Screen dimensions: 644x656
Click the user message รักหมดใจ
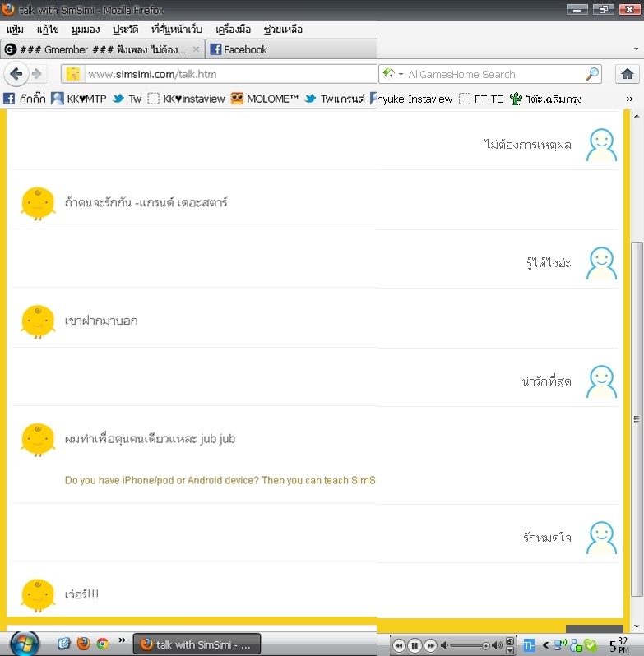point(547,537)
